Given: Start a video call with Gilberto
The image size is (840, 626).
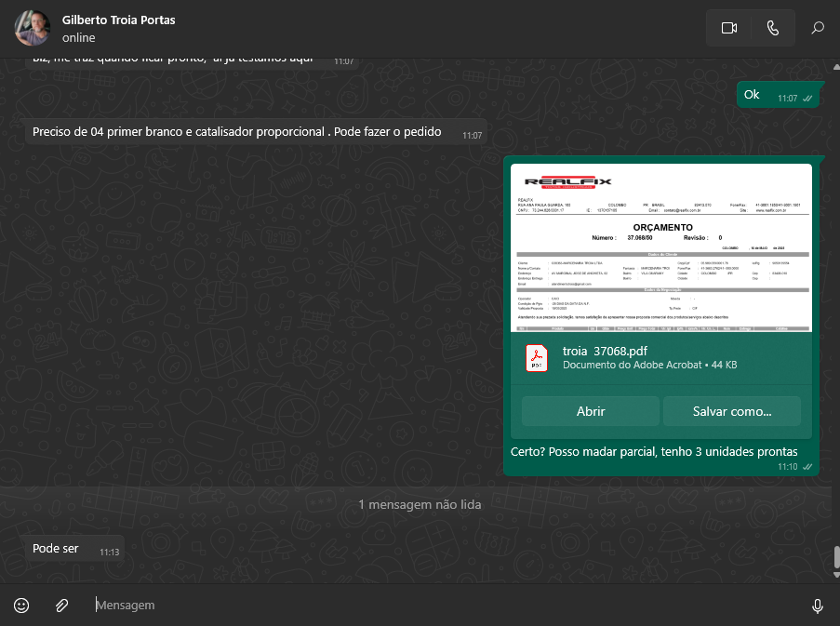Looking at the screenshot, I should pos(728,28).
